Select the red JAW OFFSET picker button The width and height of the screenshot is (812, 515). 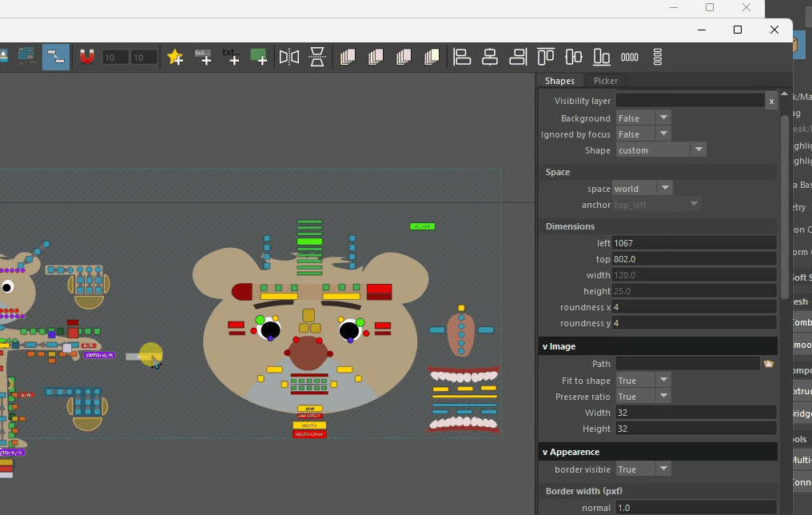tap(309, 416)
